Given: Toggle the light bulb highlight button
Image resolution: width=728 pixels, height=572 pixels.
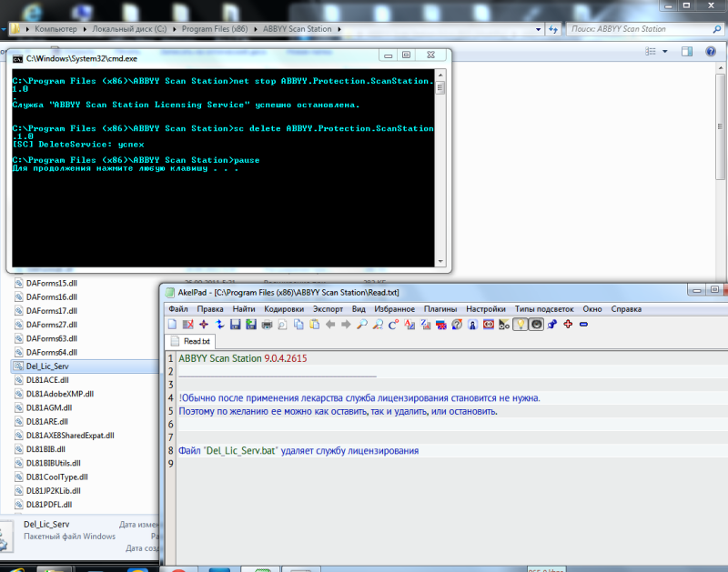Looking at the screenshot, I should (521, 325).
